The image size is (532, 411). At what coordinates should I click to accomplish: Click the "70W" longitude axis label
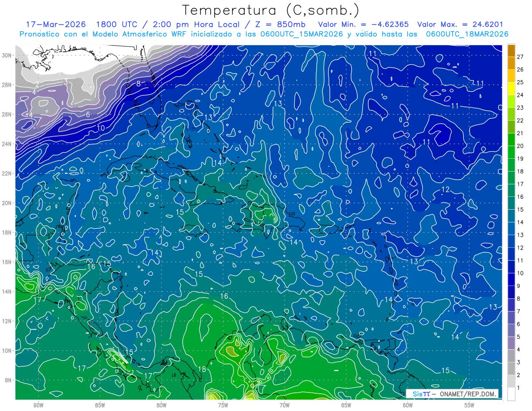(285, 405)
